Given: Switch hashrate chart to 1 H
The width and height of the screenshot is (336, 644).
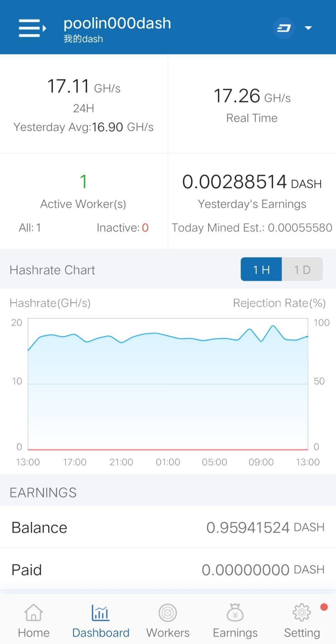Looking at the screenshot, I should (x=261, y=269).
